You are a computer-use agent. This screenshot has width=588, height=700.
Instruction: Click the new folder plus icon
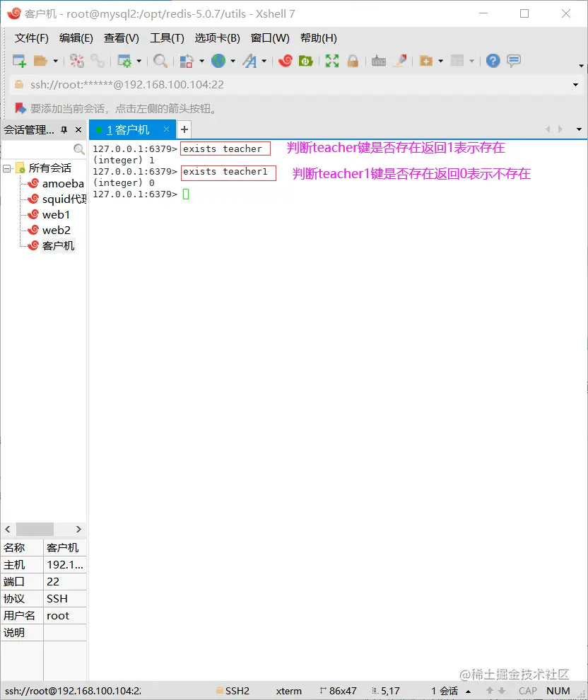coord(426,61)
